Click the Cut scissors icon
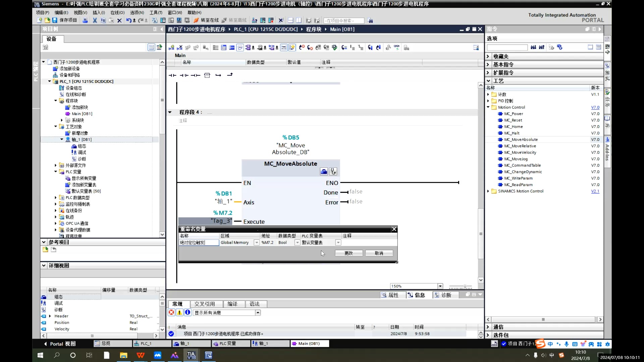Image resolution: width=644 pixels, height=362 pixels. pyautogui.click(x=95, y=20)
